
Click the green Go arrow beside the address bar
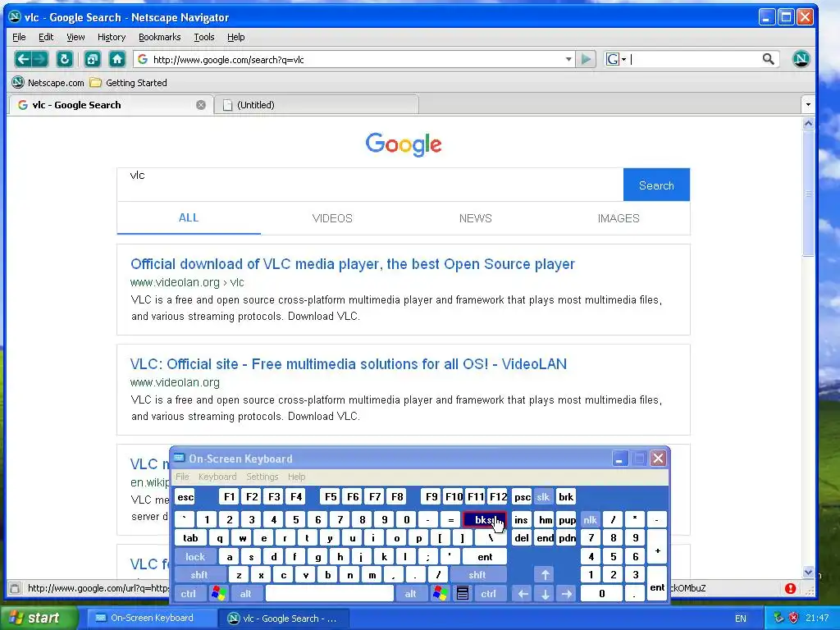[586, 59]
